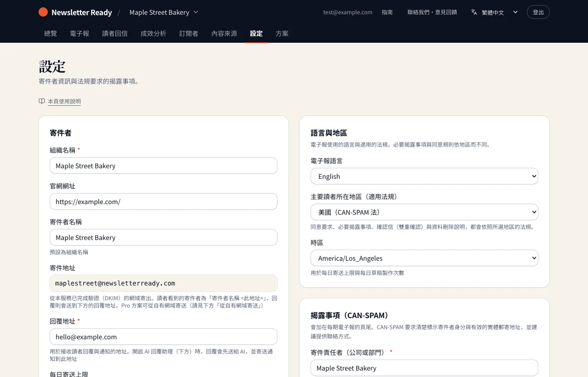Click the 回覆地址 input with hello@example.com
This screenshot has width=588, height=377.
(164, 337)
